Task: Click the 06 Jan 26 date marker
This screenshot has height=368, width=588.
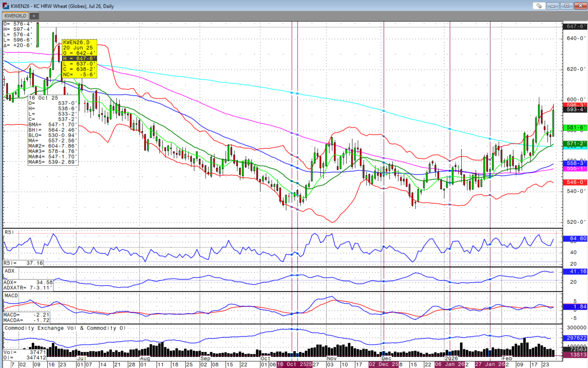Action: click(449, 364)
